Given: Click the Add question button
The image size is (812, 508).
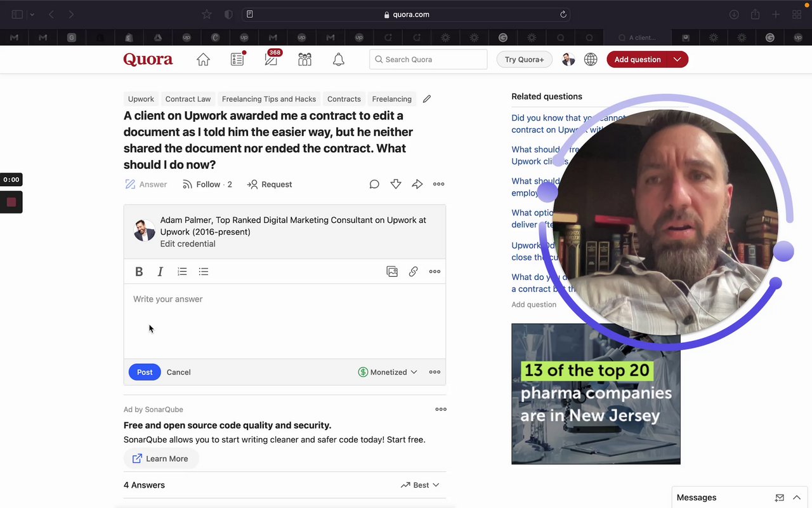Looking at the screenshot, I should pos(638,59).
